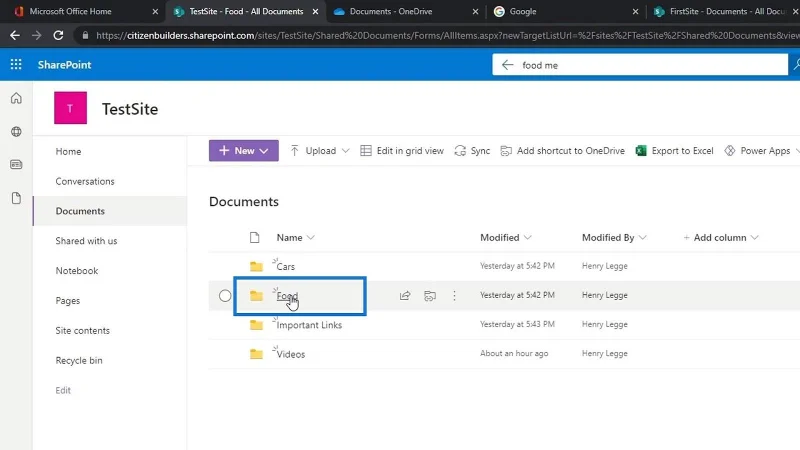
Task: Click the search box containing 'food me'
Action: click(640, 65)
